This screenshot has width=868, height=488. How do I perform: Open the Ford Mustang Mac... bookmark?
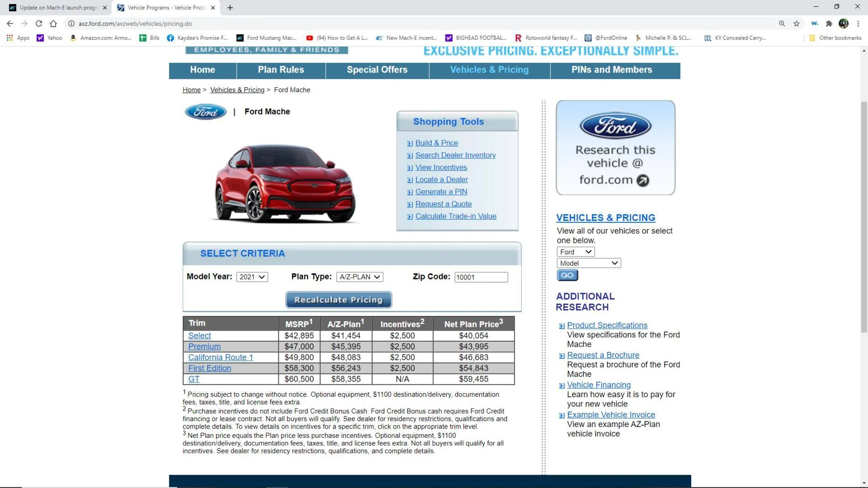coord(266,38)
